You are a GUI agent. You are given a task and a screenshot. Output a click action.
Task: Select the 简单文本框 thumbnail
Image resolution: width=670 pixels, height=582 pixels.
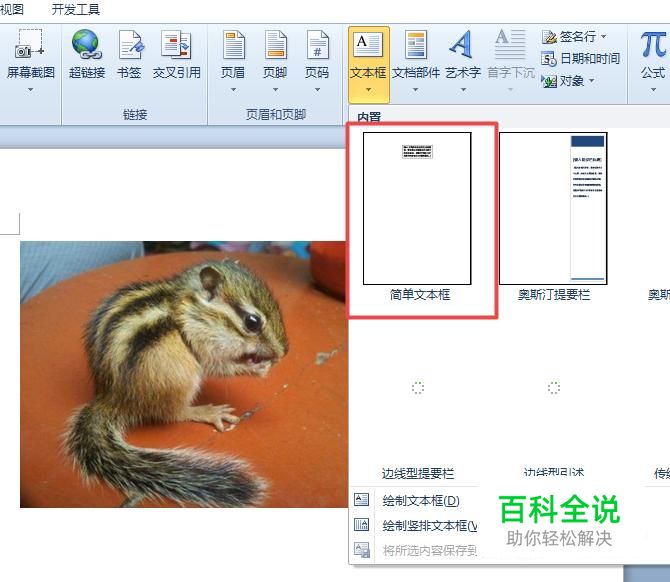(x=417, y=208)
